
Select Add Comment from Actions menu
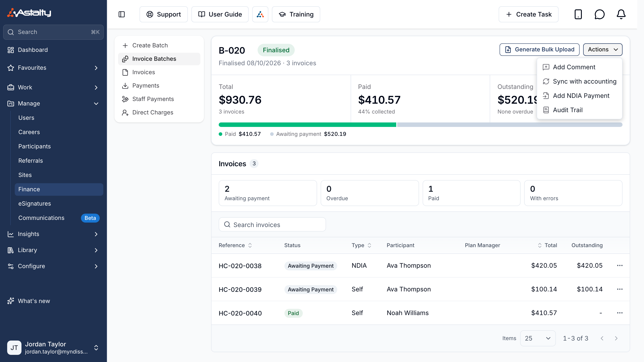pyautogui.click(x=579, y=67)
